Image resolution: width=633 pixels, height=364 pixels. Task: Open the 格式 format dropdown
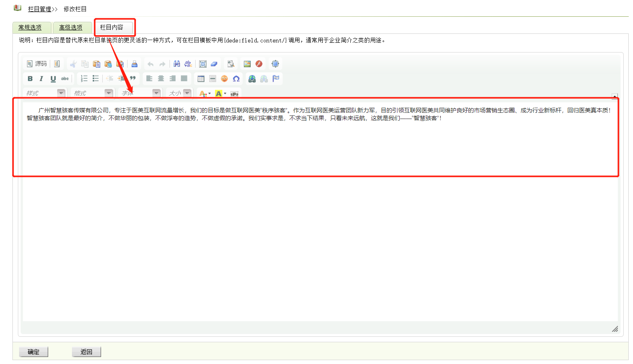click(92, 93)
